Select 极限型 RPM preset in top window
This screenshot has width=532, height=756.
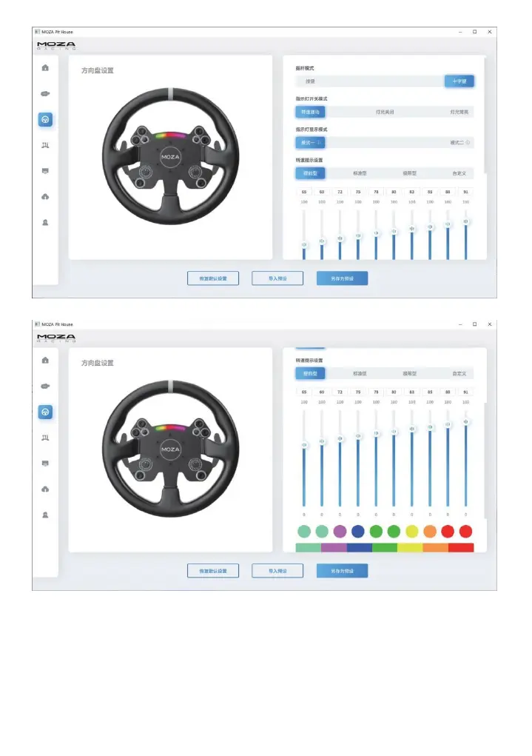point(410,173)
